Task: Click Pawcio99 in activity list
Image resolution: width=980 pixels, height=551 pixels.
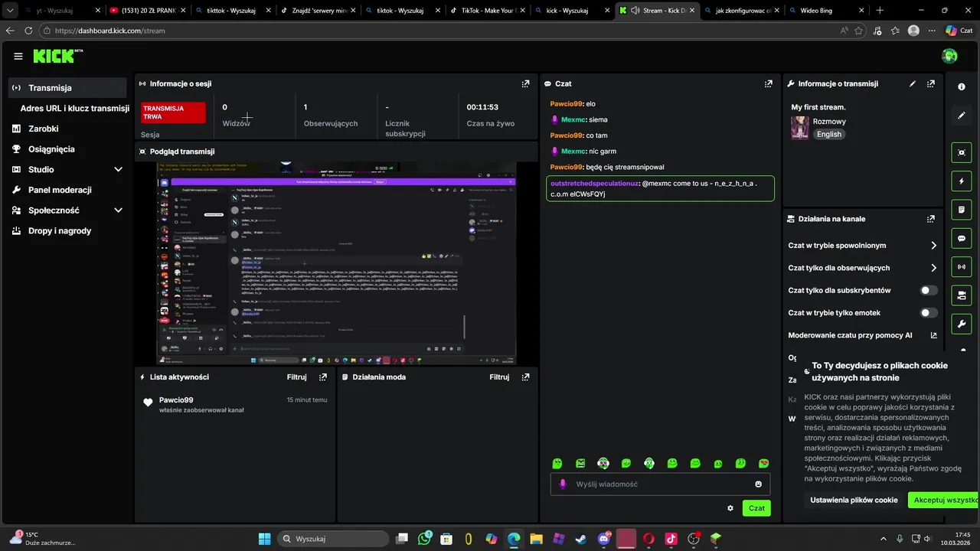Action: click(176, 400)
